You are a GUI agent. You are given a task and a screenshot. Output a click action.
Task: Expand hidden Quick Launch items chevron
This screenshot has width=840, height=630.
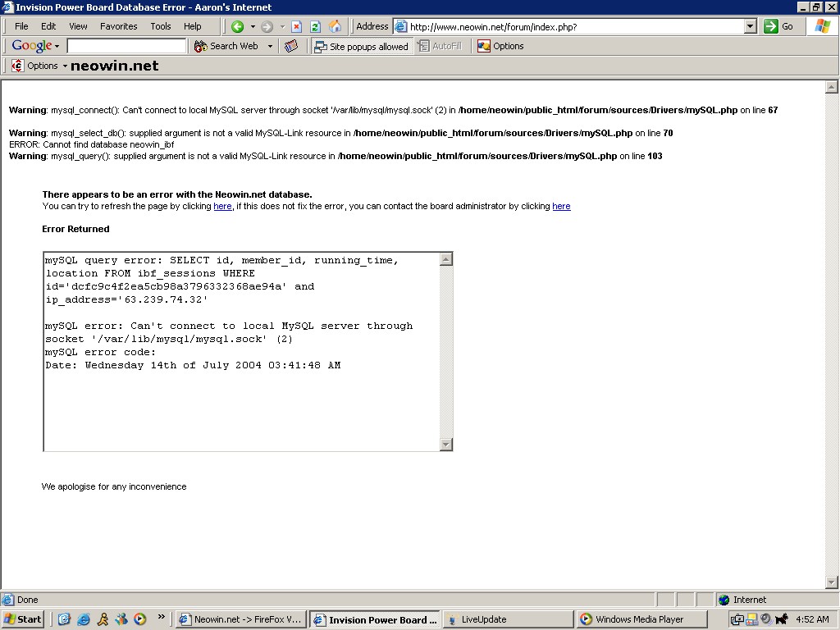coord(161,617)
